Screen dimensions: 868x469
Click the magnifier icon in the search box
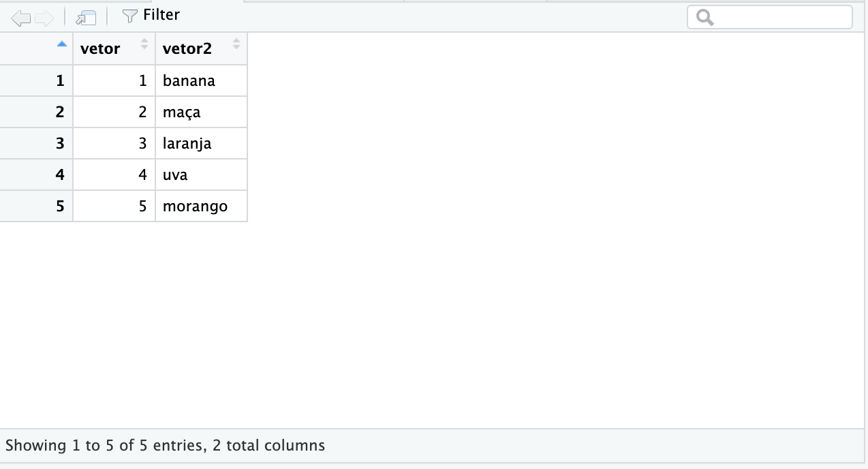pos(705,18)
